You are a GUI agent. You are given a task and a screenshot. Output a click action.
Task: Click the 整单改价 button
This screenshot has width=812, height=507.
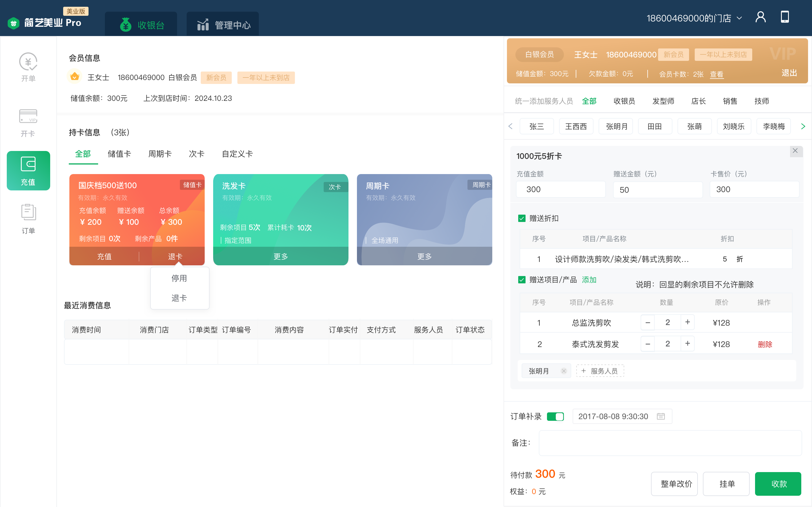point(676,484)
